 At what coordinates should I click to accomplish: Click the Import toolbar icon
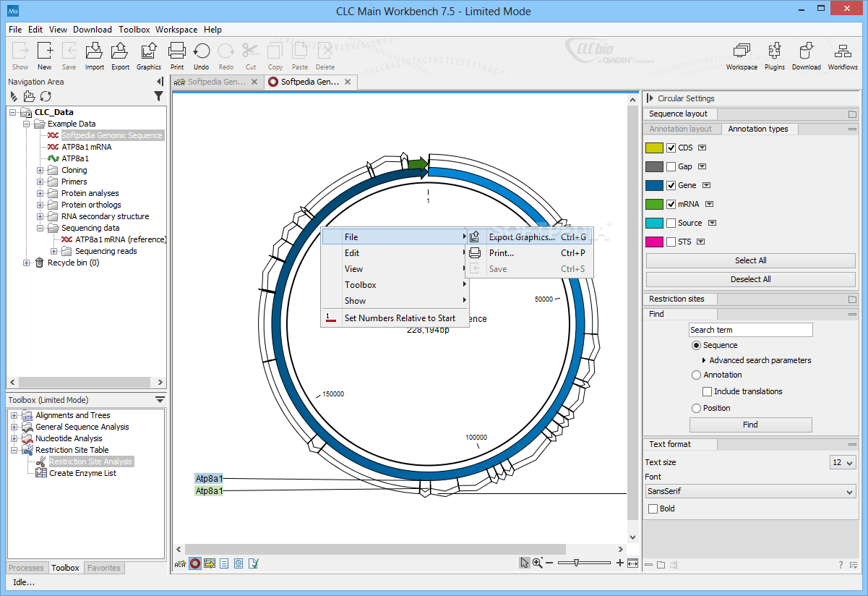pyautogui.click(x=95, y=55)
